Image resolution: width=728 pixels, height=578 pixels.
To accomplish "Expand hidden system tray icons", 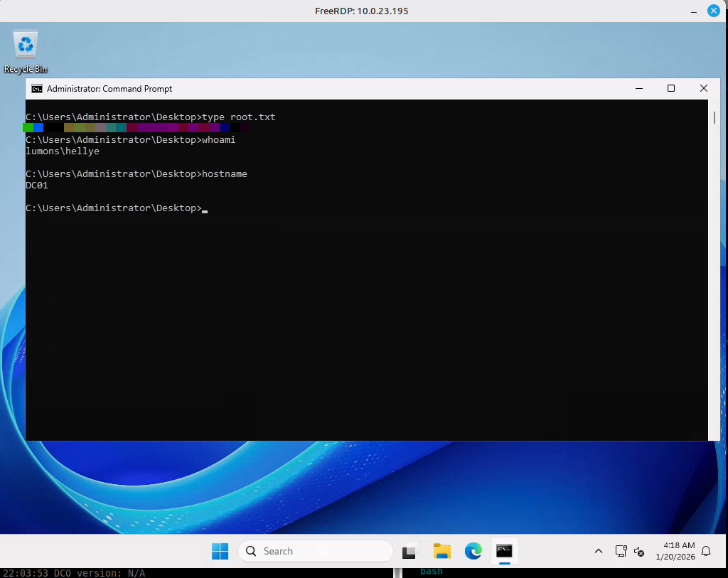I will (x=599, y=551).
